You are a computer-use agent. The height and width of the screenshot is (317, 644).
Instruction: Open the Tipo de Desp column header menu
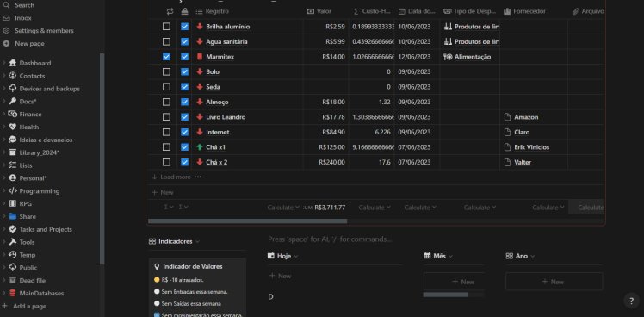pos(469,11)
